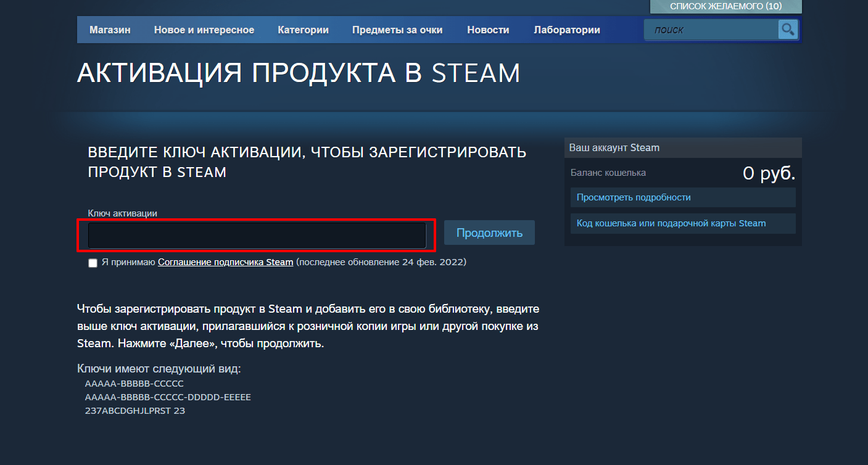Click the Ваш аккаунт Steam header
This screenshot has height=465, width=868.
click(x=683, y=148)
